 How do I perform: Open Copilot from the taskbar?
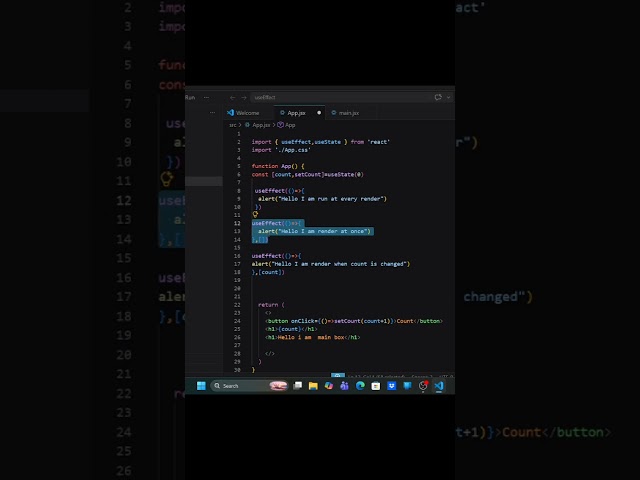[329, 386]
